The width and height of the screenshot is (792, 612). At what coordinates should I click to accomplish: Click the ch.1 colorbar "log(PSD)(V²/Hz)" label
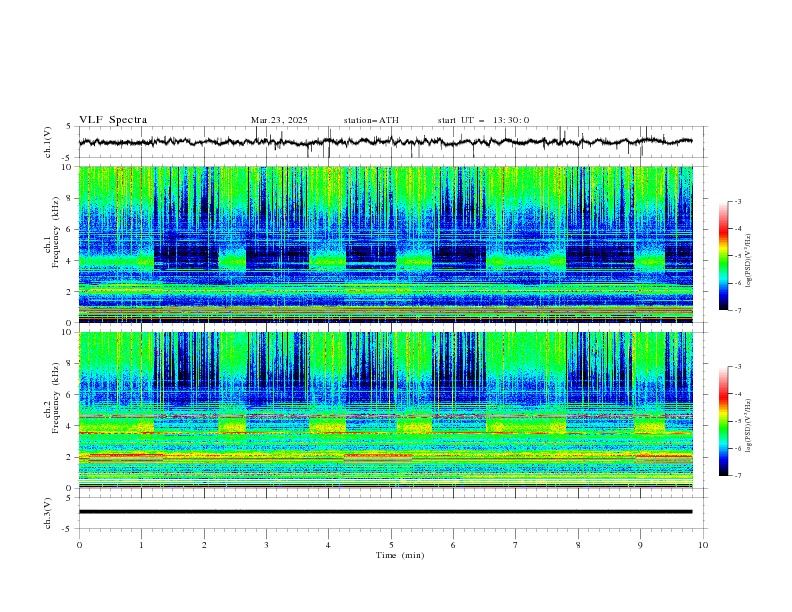pyautogui.click(x=749, y=261)
